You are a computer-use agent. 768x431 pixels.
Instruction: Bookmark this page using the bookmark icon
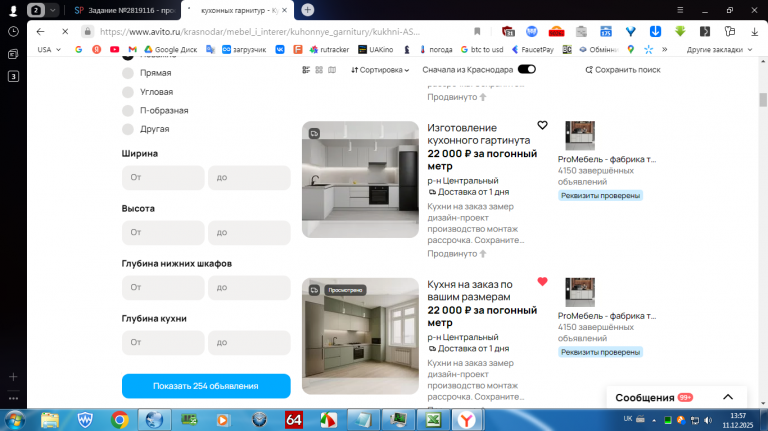[x=477, y=31]
